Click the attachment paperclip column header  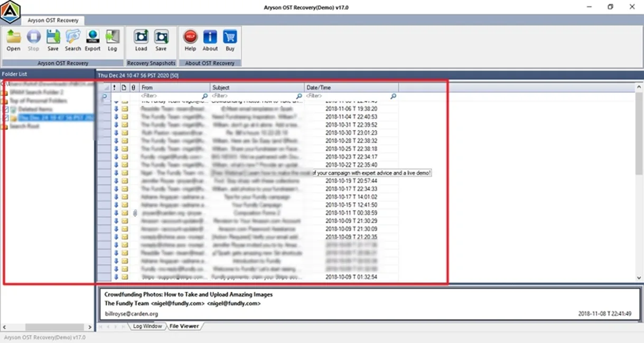pyautogui.click(x=134, y=88)
